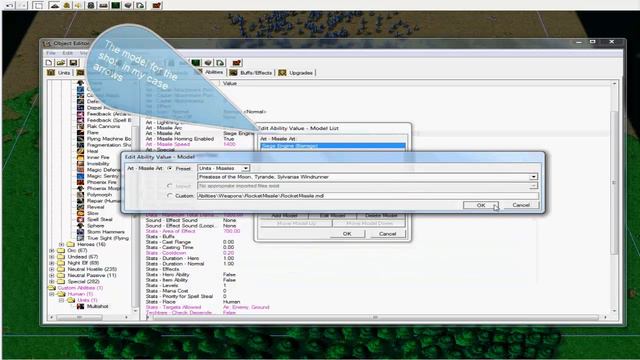Open Edit menu in Object Editor
The height and width of the screenshot is (360, 640).
(67, 53)
